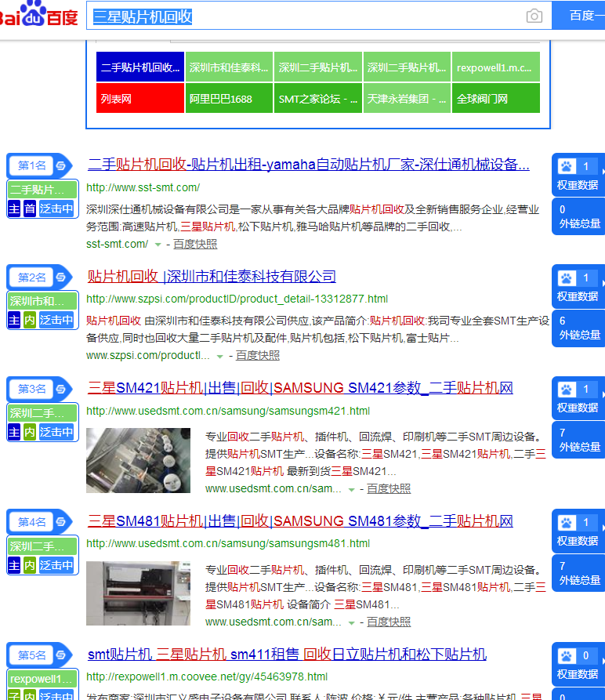Screen dimensions: 605x700
Task: Expand dropdown arrow next to www.szpsi.com/productI...
Action: point(219,356)
